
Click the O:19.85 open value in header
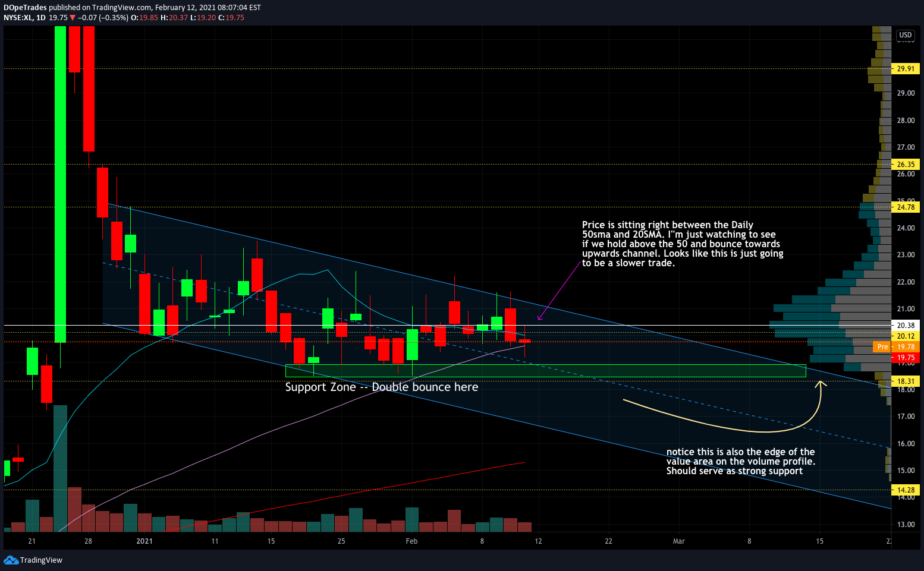tap(144, 18)
